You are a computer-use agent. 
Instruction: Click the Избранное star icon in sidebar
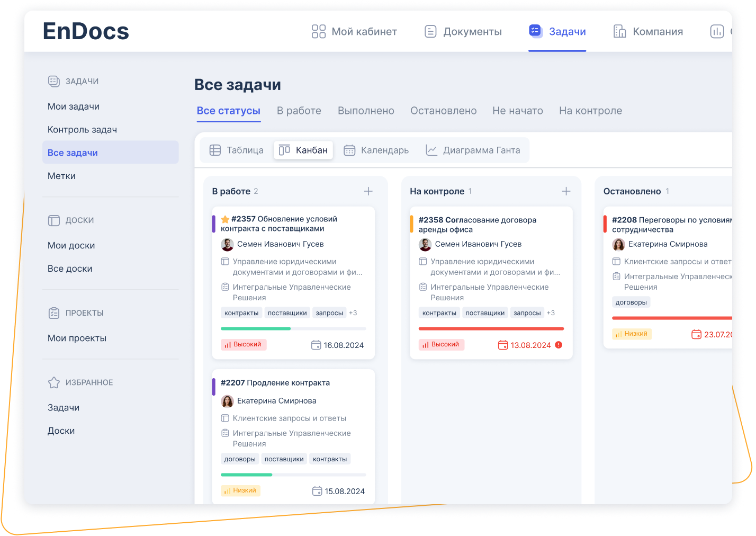coord(54,382)
